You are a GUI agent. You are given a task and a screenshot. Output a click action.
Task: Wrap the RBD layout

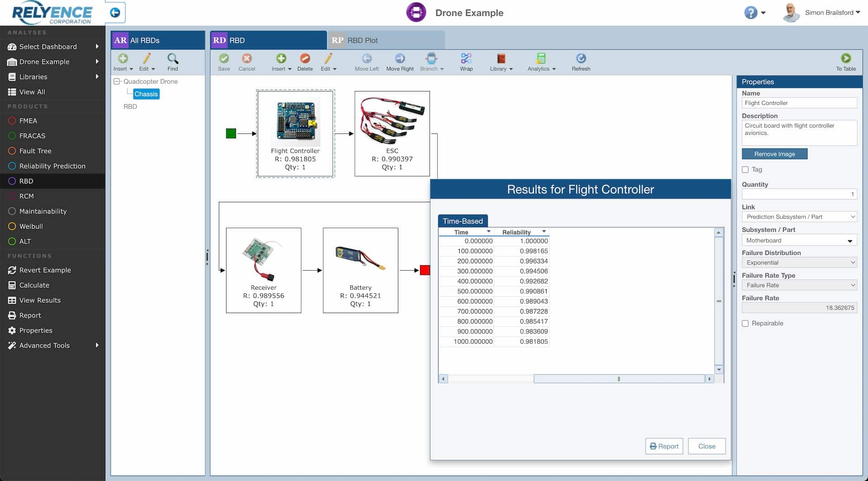(x=466, y=62)
